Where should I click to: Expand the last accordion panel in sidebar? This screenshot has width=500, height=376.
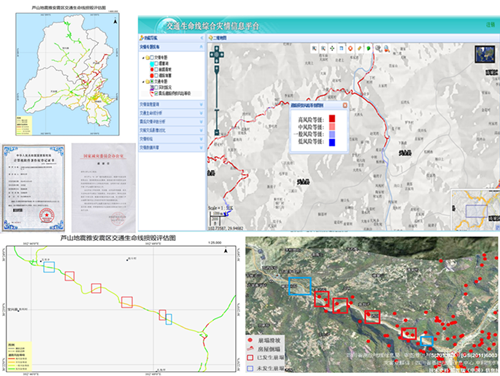(171, 148)
